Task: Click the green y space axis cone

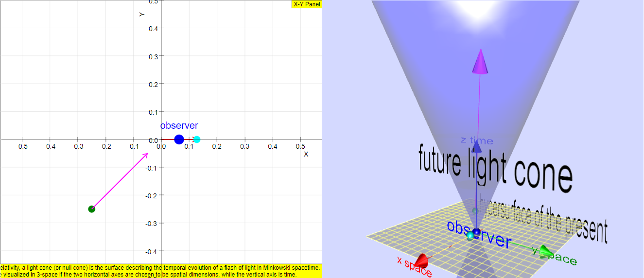Action: tap(546, 252)
